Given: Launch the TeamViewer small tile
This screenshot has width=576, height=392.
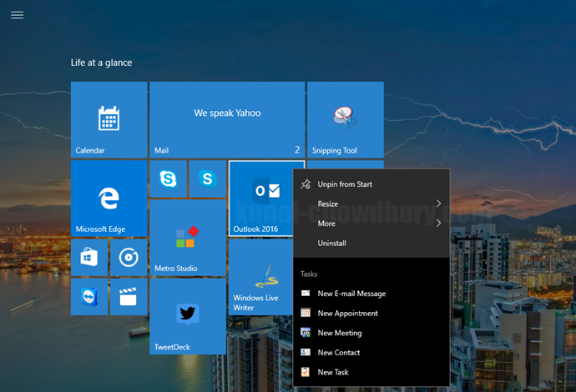Looking at the screenshot, I should pos(89,297).
